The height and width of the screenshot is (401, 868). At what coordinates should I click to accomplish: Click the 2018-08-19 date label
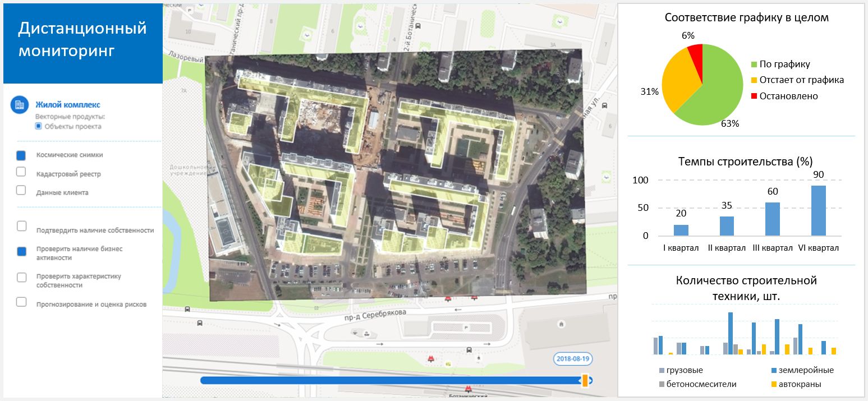573,359
